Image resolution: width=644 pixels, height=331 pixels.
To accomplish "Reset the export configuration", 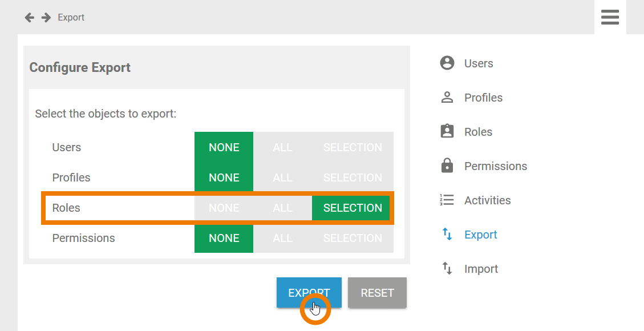I will pyautogui.click(x=377, y=292).
